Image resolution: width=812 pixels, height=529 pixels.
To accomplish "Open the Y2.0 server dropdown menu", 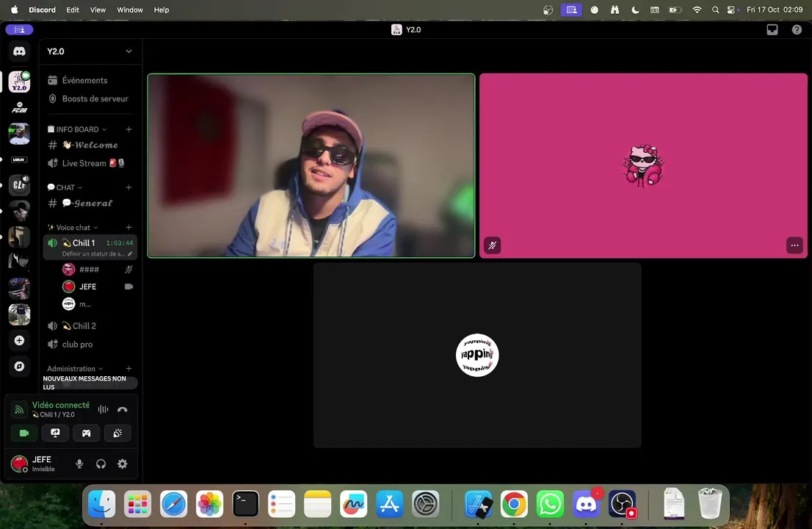I will click(x=129, y=51).
